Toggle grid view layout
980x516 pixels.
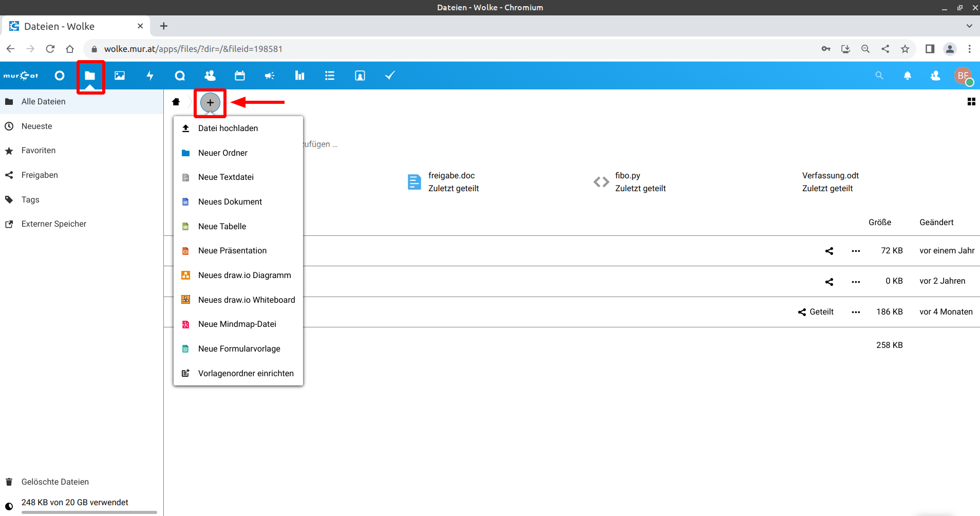pyautogui.click(x=971, y=102)
